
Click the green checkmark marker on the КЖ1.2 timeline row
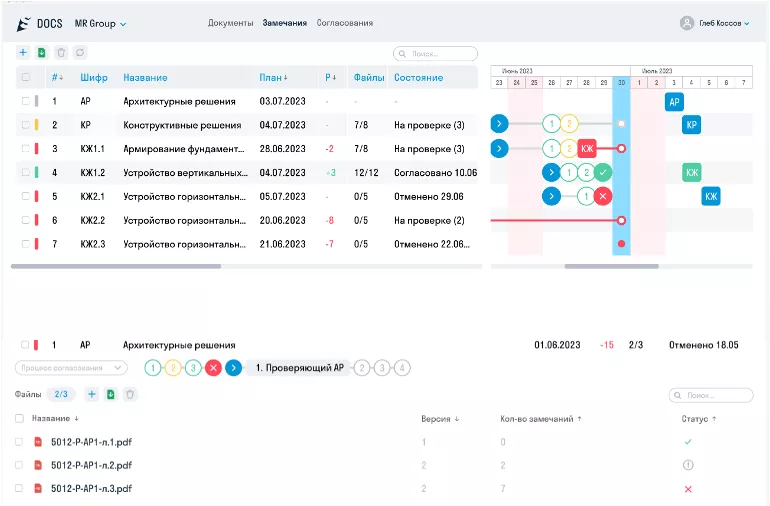pyautogui.click(x=602, y=172)
